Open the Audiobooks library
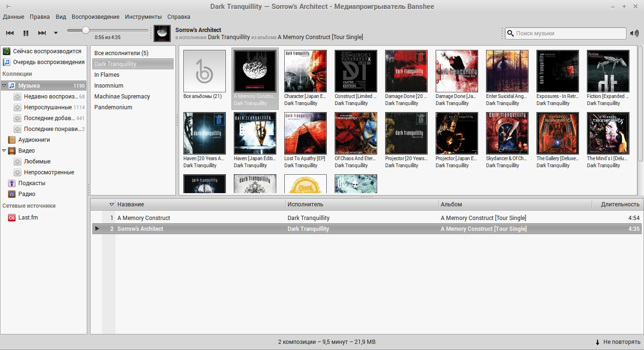 [33, 140]
